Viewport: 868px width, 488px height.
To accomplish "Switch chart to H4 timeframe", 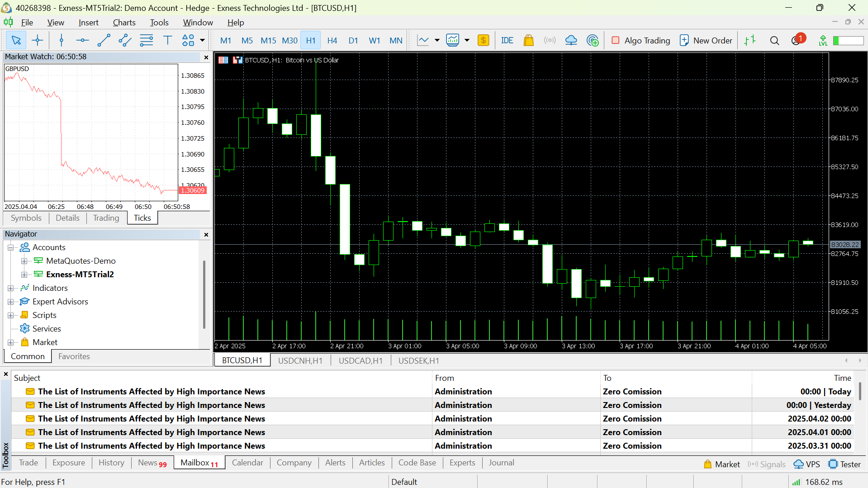I will point(332,41).
